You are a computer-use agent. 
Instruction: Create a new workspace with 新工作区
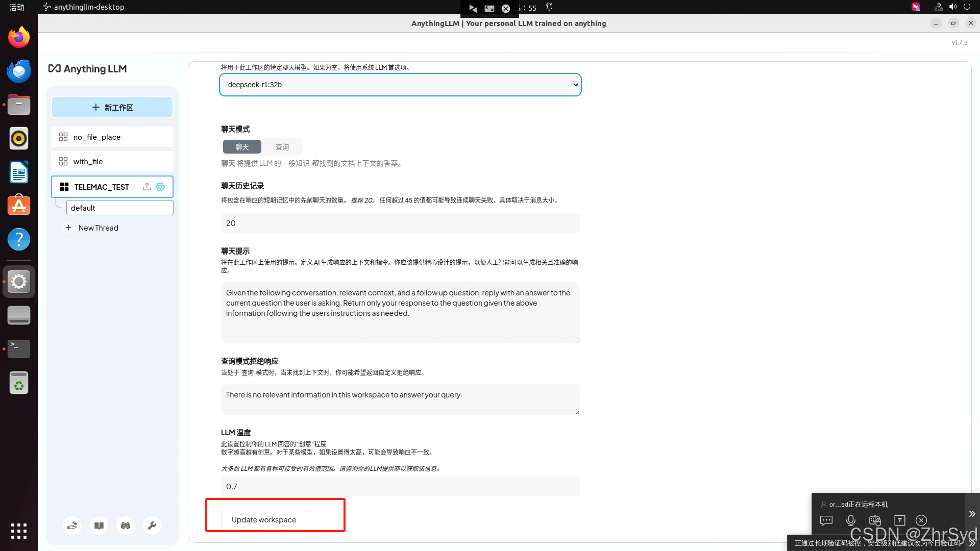tap(112, 108)
